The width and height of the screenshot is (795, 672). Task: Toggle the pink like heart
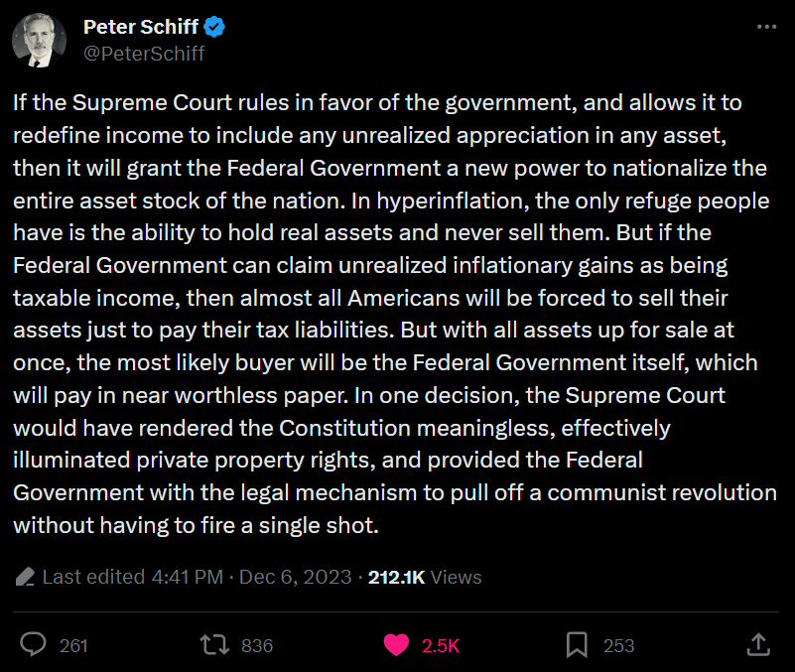click(396, 645)
